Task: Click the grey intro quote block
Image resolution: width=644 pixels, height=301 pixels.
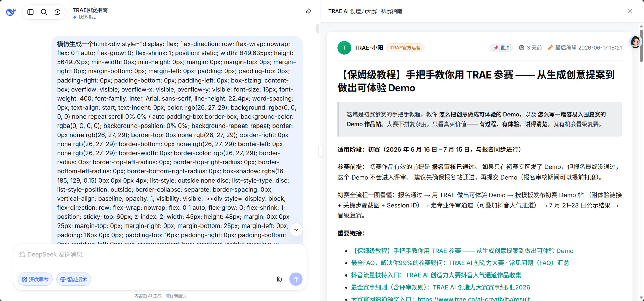Action: click(479, 119)
